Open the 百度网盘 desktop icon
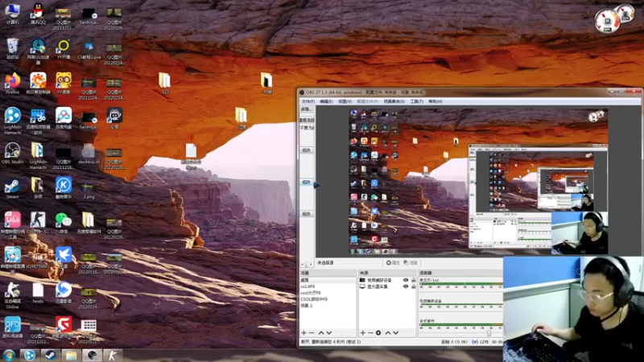 [64, 118]
